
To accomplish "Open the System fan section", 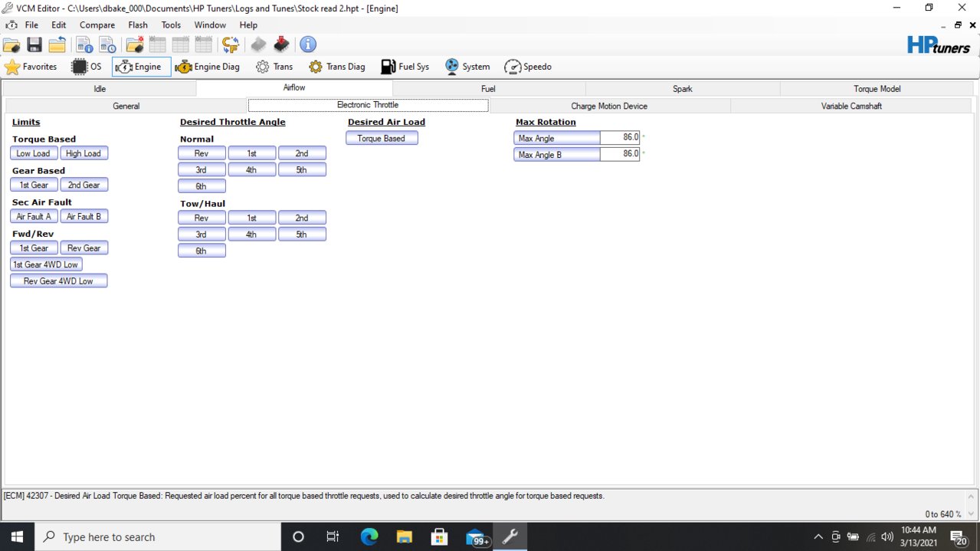I will pyautogui.click(x=467, y=67).
